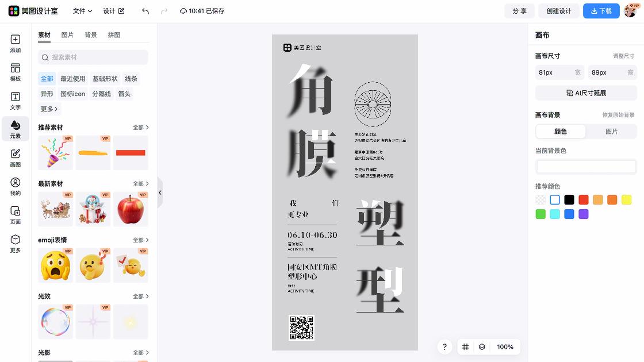Select the 分隔线 filter chip
The image size is (644, 362).
[101, 94]
